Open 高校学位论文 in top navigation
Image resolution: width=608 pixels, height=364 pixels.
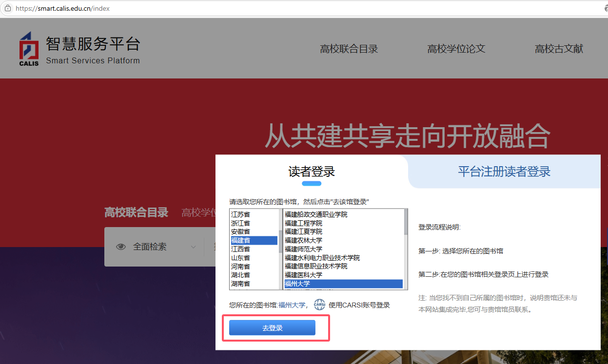click(x=456, y=49)
